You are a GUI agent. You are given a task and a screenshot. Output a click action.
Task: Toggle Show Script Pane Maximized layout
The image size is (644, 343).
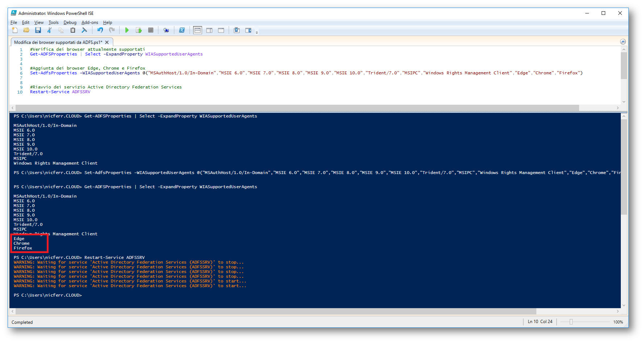tap(221, 30)
